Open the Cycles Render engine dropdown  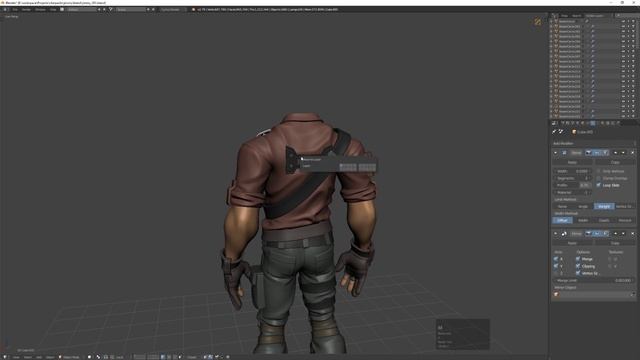[x=171, y=9]
